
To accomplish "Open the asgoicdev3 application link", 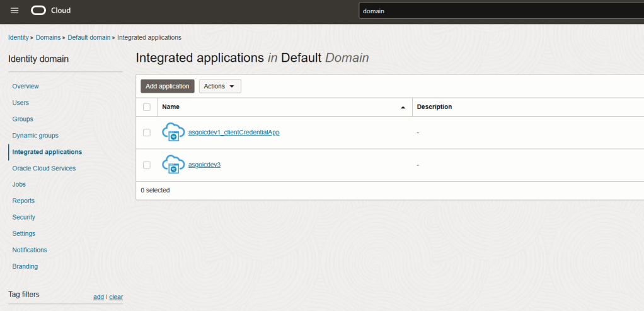I will click(x=204, y=165).
